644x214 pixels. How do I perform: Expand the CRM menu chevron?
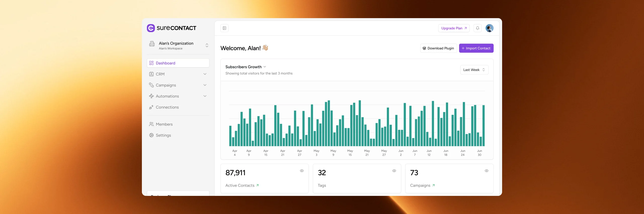click(x=205, y=74)
